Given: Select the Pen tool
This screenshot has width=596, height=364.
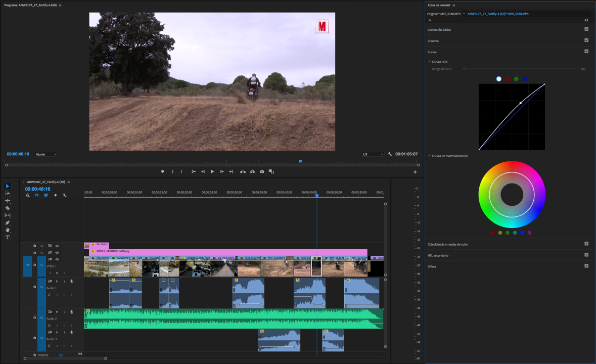Looking at the screenshot, I should coord(7,222).
